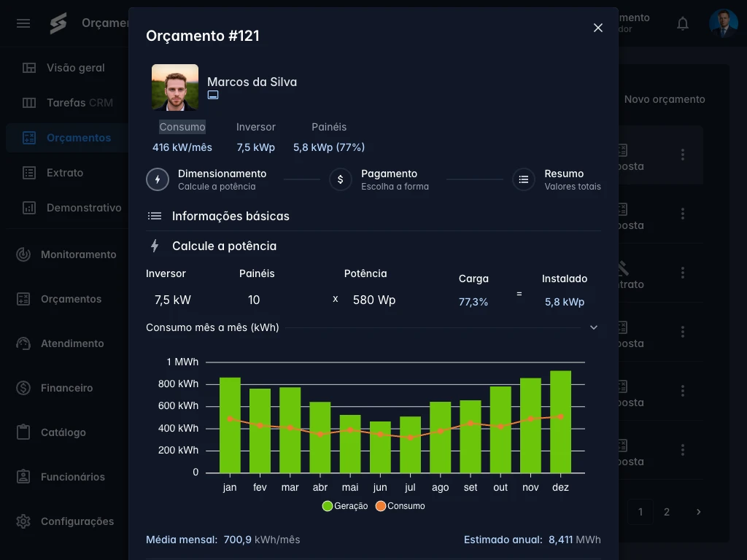
Task: Click the December generation bar
Action: 560,421
